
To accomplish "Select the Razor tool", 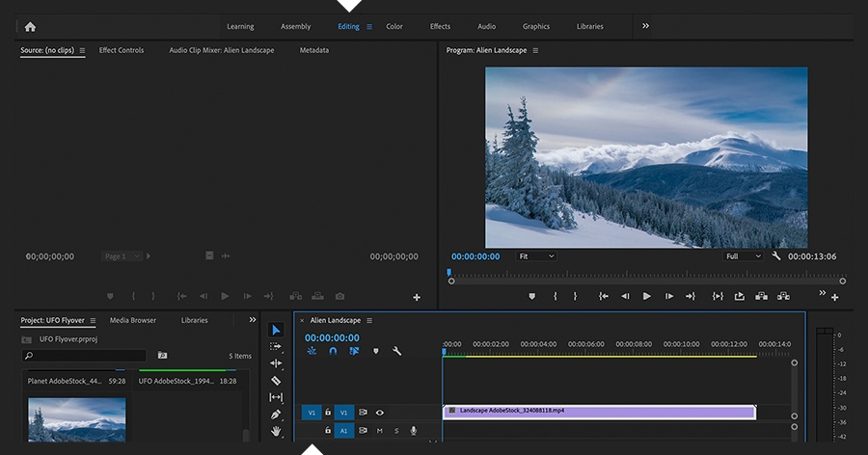I will 276,381.
